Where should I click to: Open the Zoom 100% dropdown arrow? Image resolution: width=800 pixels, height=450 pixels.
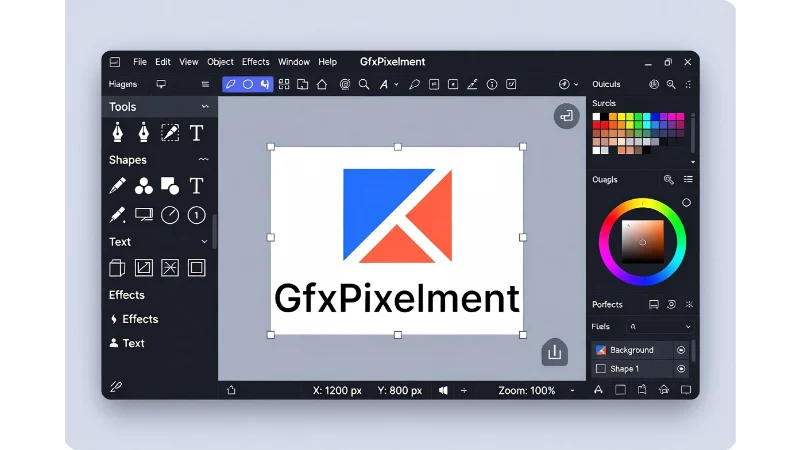point(572,391)
